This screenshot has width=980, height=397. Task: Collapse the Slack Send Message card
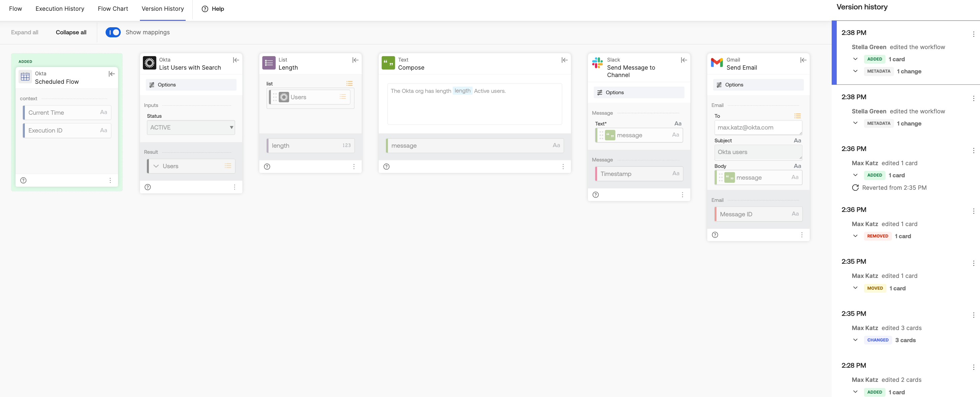tap(684, 60)
